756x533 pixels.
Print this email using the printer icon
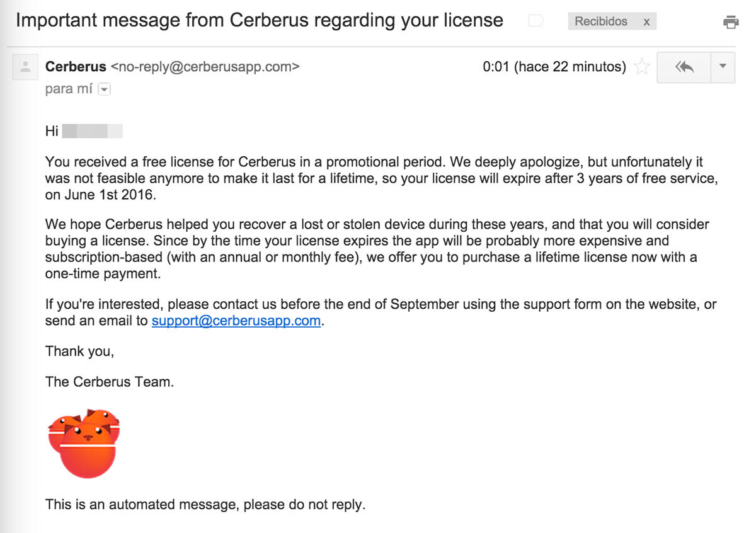731,23
